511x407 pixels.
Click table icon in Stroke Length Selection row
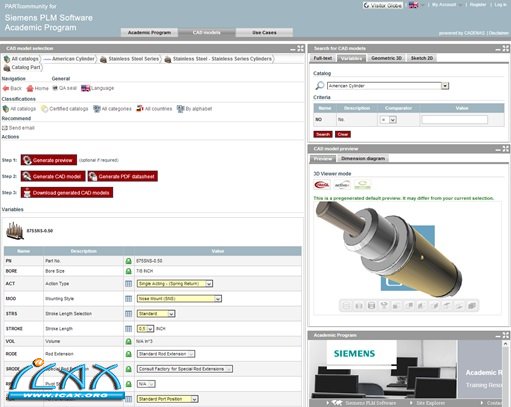(x=128, y=314)
